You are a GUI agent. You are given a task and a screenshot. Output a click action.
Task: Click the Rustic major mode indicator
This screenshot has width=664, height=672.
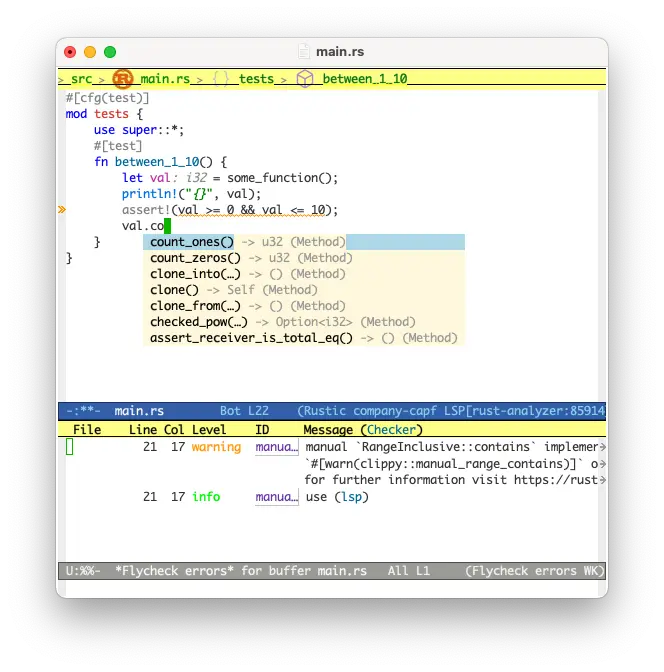pyautogui.click(x=324, y=411)
